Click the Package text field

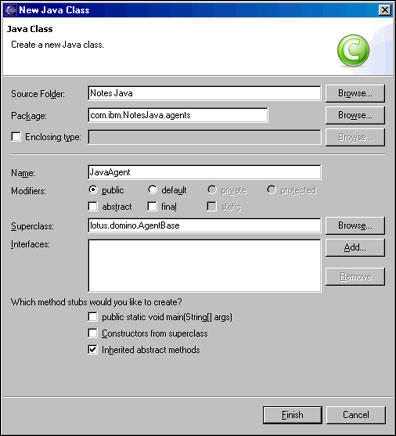tap(178, 115)
